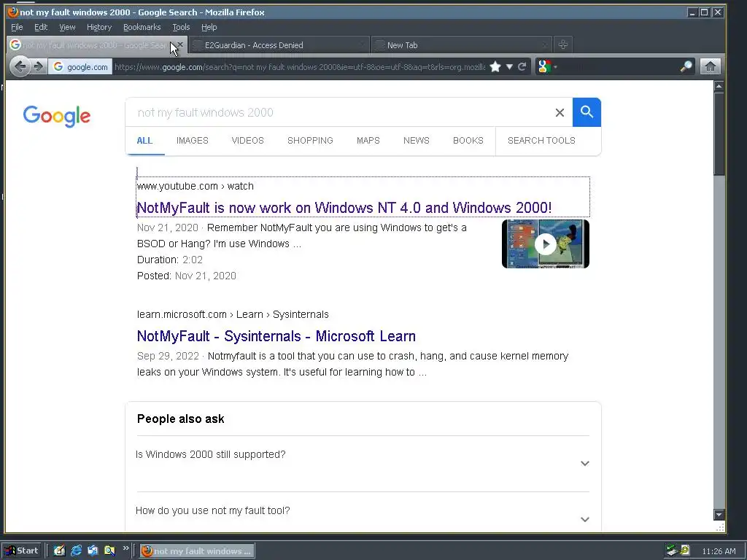Screen dimensions: 747x560
Task: Switch to E2Guardian - Access Denied tab
Action: tap(279, 45)
